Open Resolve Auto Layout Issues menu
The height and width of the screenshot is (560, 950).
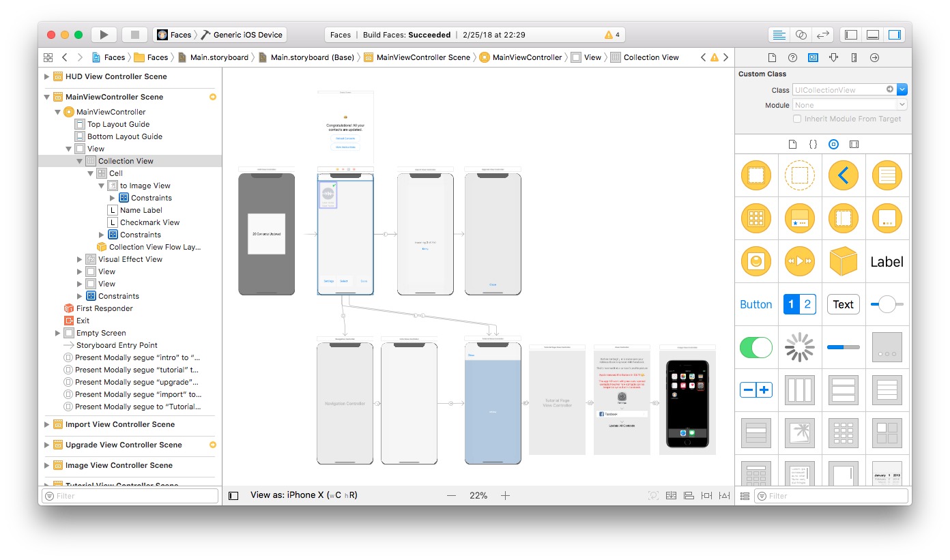tap(724, 496)
